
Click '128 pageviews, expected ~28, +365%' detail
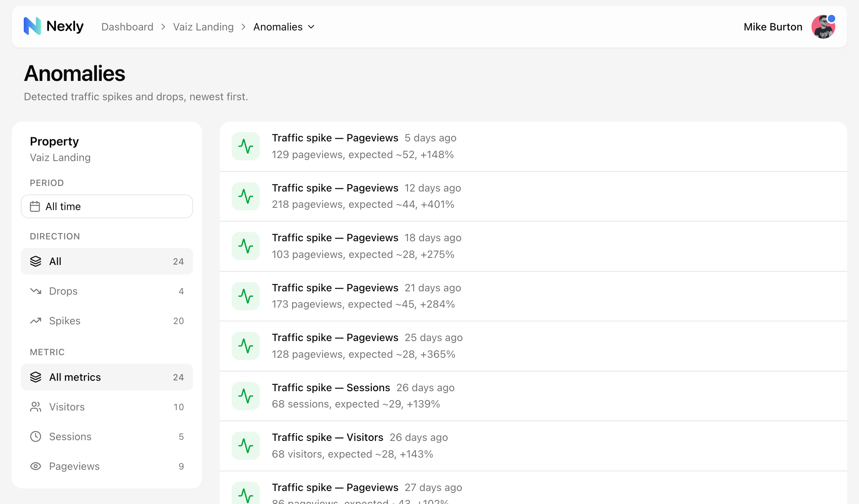click(x=363, y=354)
